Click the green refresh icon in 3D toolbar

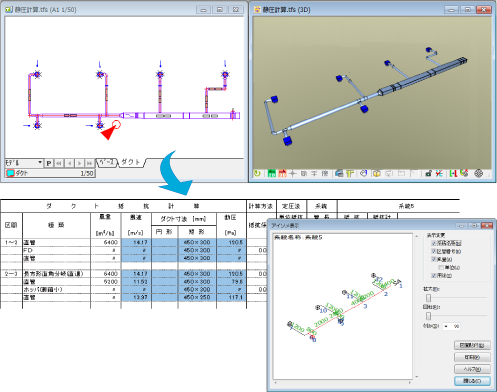(x=257, y=173)
